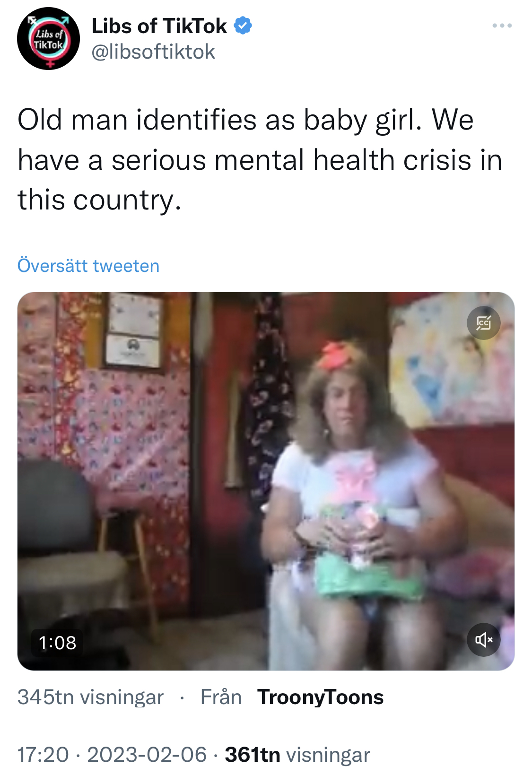
Task: Click the blue verified checkmark badge
Action: (243, 26)
